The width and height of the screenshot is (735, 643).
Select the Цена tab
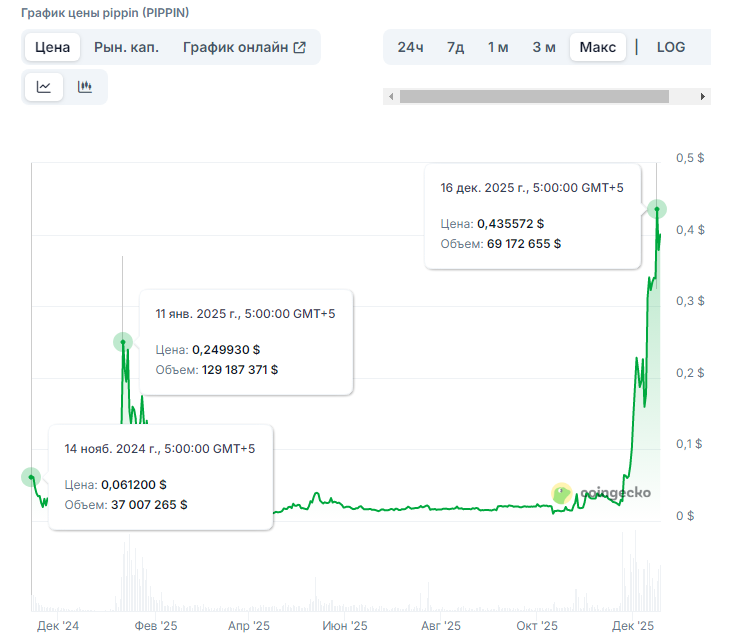52,47
